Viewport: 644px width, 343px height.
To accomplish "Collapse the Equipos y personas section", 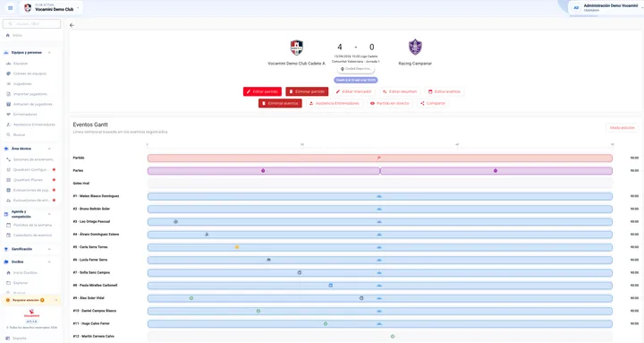I will point(49,53).
